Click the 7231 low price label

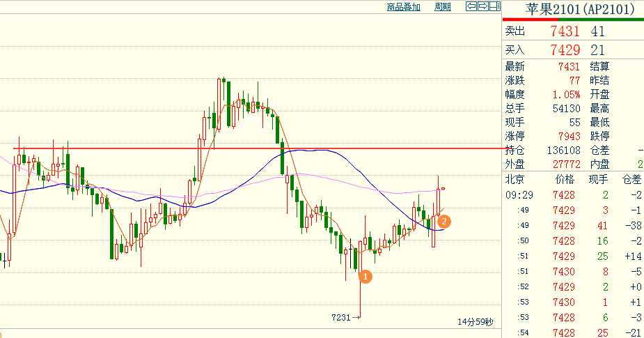tap(341, 317)
